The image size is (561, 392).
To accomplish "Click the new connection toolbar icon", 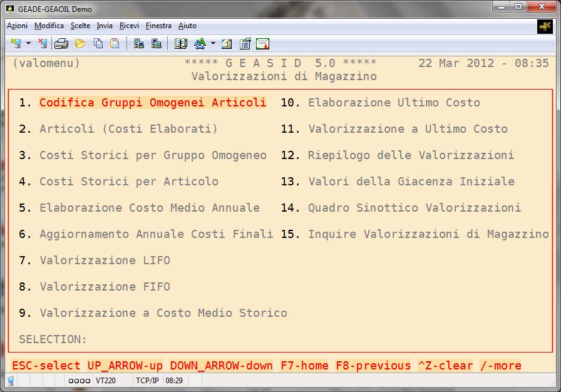I will click(16, 43).
